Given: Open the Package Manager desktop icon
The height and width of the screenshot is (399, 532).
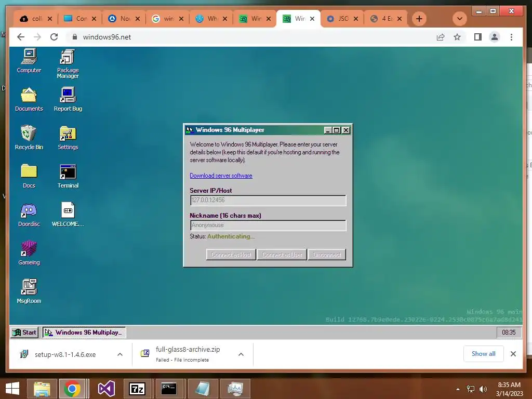Looking at the screenshot, I should 68,64.
